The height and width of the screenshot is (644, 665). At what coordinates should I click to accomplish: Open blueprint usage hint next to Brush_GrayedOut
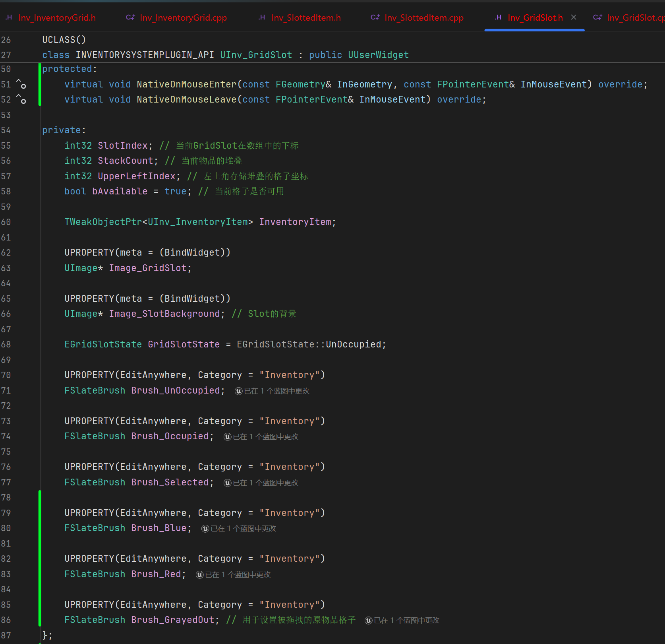coord(402,620)
